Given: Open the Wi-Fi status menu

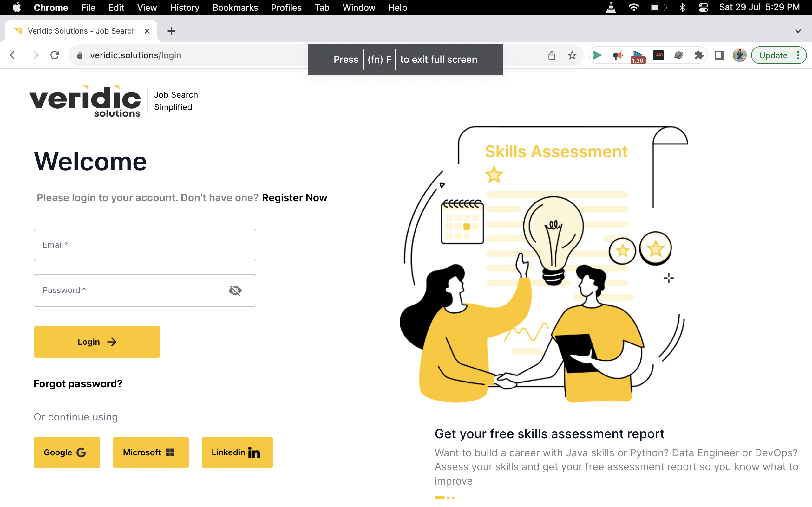Looking at the screenshot, I should 633,7.
